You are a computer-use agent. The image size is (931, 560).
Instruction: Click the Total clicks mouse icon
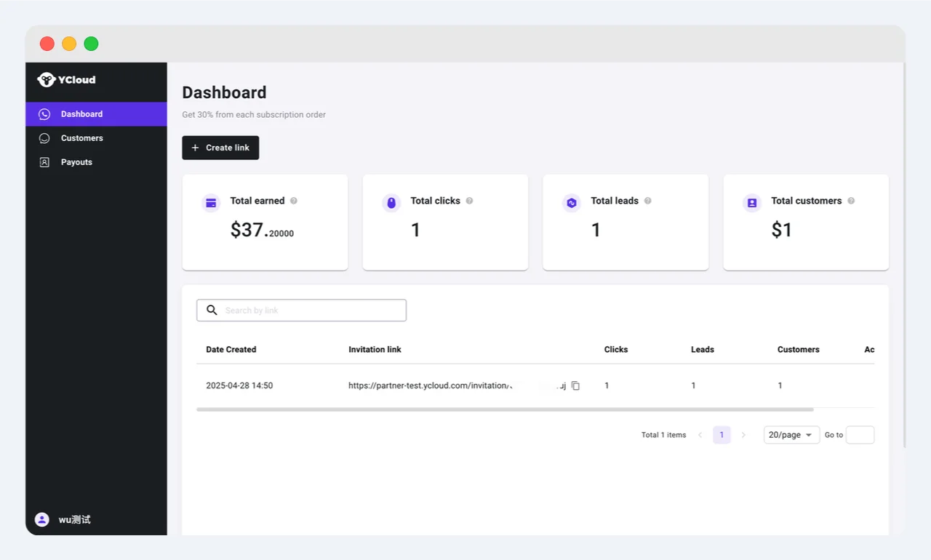click(x=391, y=203)
